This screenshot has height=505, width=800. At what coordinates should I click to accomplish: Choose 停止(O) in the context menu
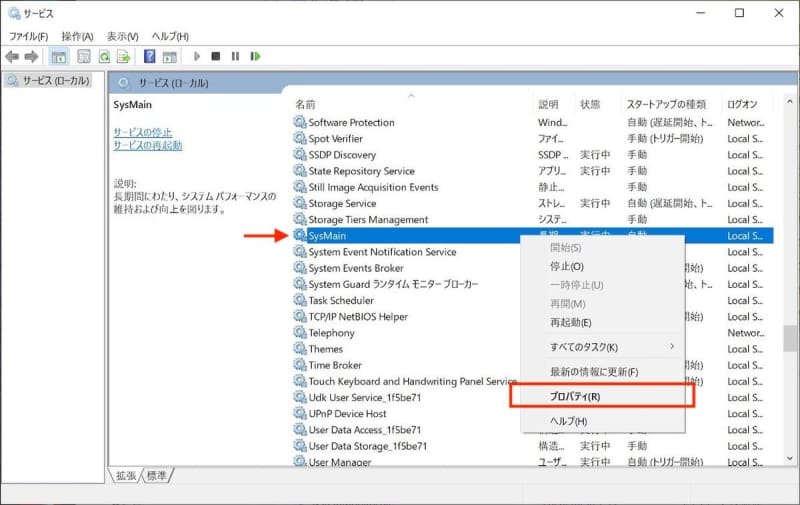[602, 266]
